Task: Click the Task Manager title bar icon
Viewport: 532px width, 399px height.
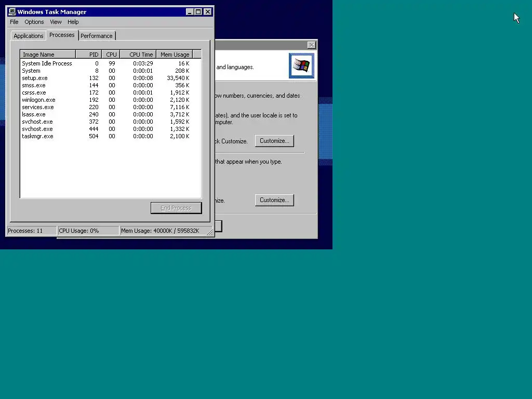Action: 12,12
